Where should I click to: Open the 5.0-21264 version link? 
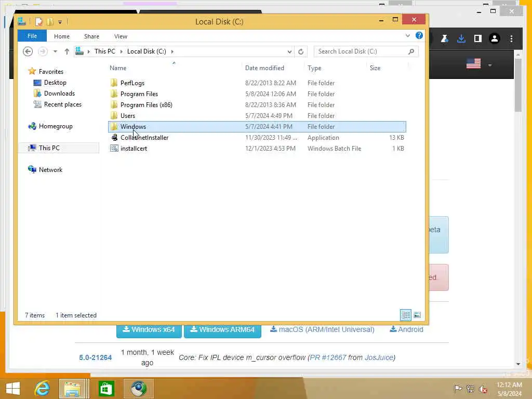(x=96, y=357)
